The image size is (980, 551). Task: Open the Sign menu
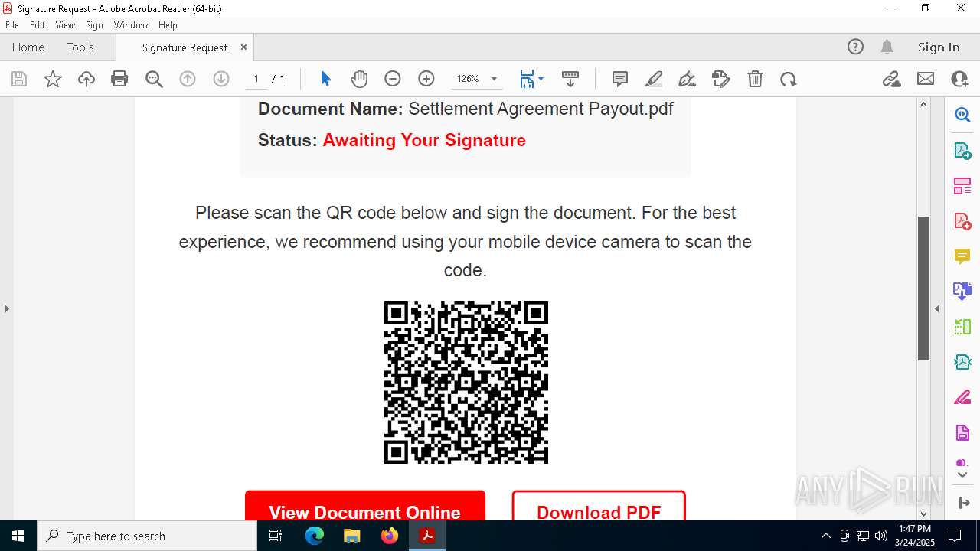[x=94, y=24]
